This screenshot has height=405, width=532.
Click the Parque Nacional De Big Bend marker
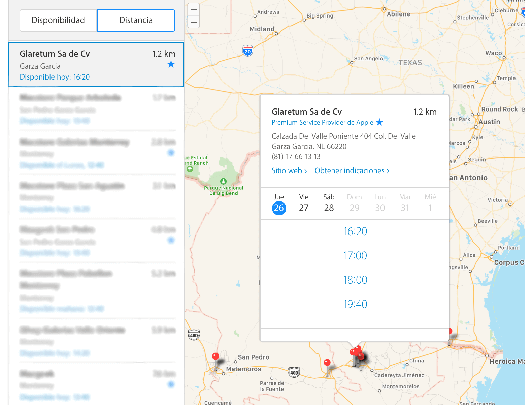tap(223, 181)
